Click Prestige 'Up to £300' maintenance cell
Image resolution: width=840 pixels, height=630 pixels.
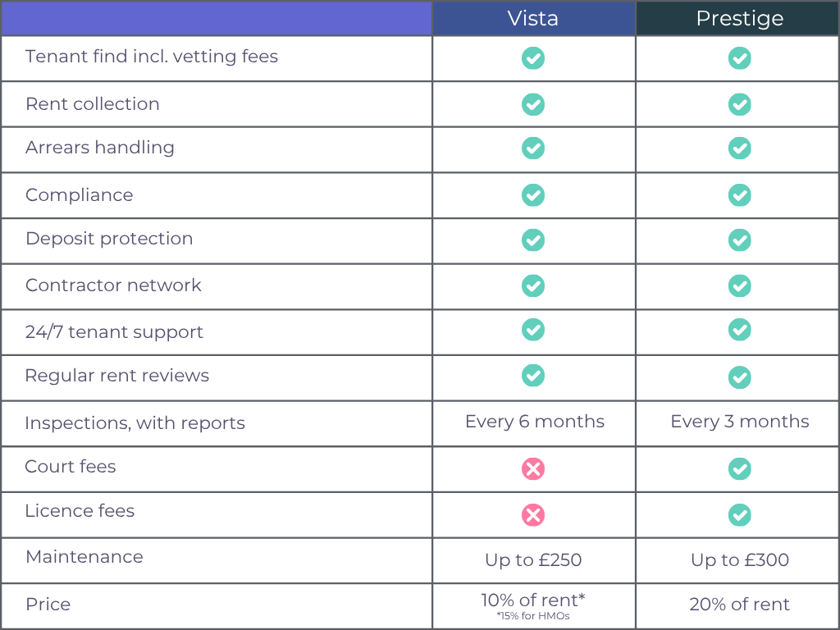739,560
